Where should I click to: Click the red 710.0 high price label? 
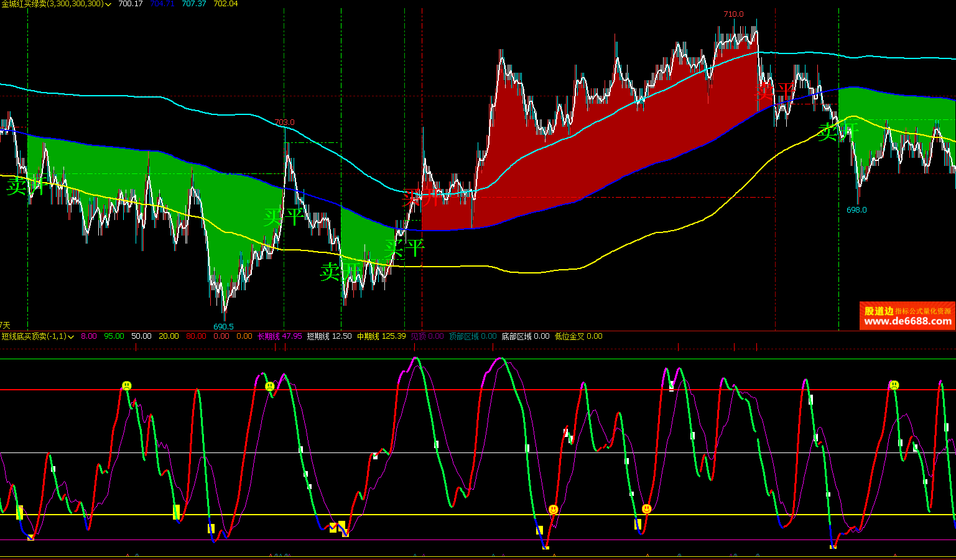[733, 14]
